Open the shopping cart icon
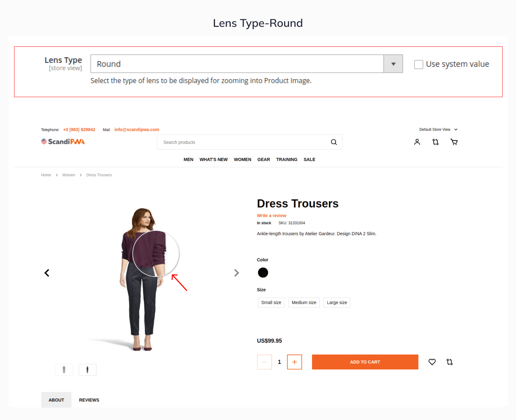 [454, 142]
